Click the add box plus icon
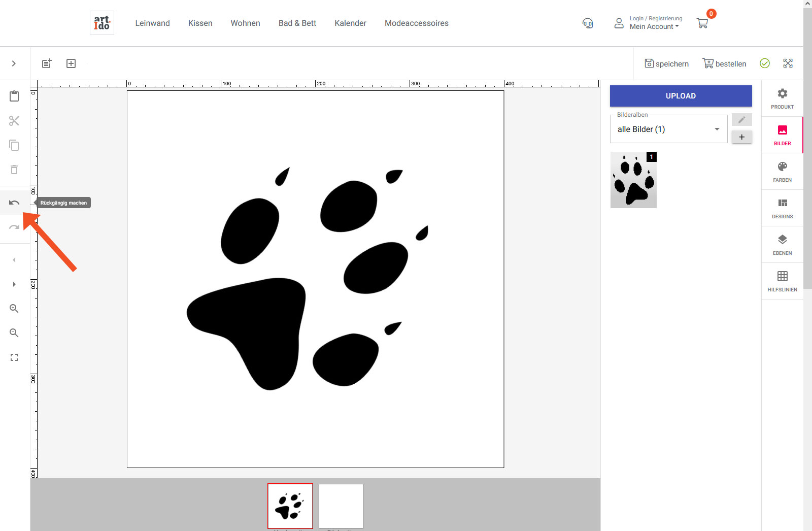The height and width of the screenshot is (531, 812). tap(71, 63)
